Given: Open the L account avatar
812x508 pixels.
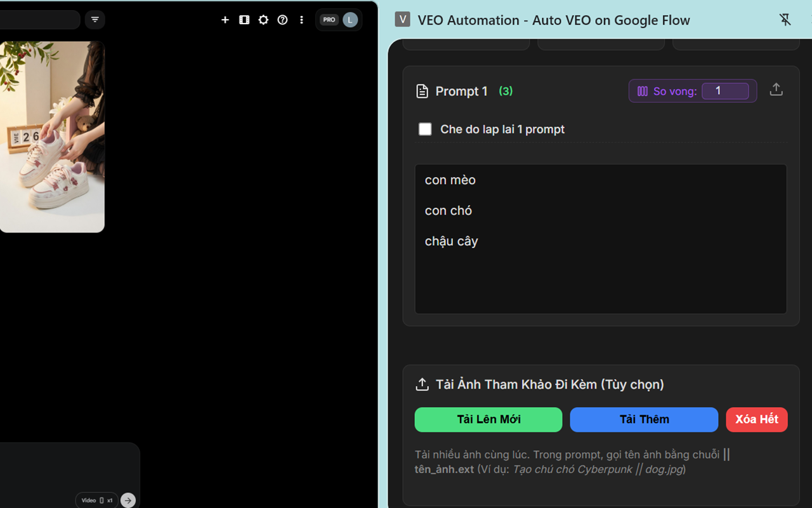Looking at the screenshot, I should 350,20.
